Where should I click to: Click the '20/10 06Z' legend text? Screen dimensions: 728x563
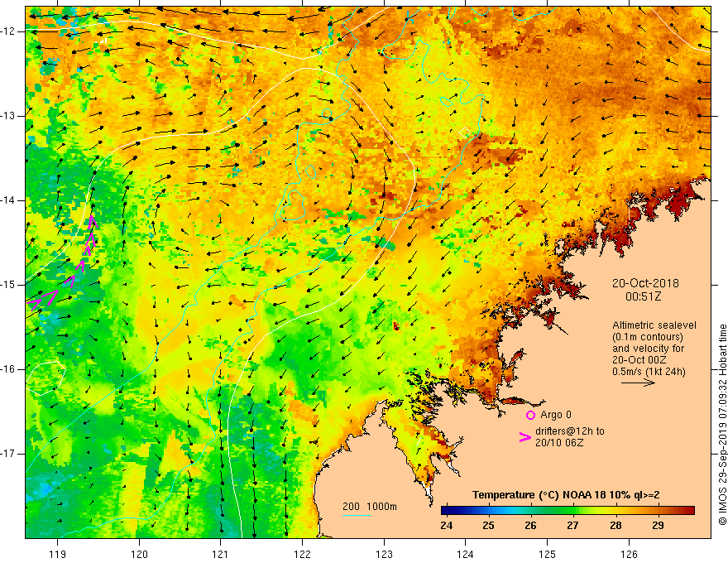[x=559, y=443]
